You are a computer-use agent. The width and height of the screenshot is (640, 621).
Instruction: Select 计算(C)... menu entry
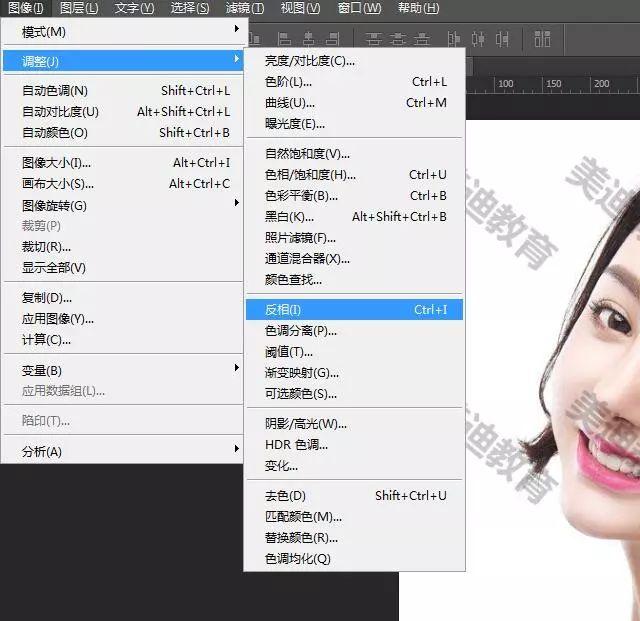[x=122, y=340]
